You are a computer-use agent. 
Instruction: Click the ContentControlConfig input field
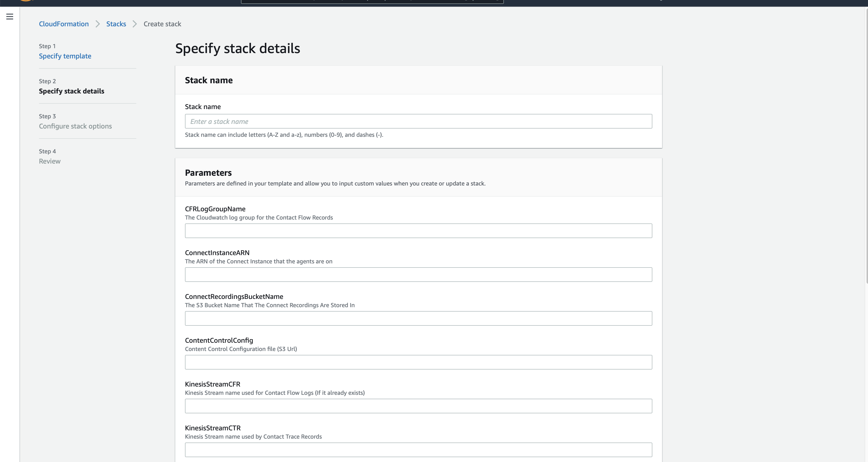(418, 362)
